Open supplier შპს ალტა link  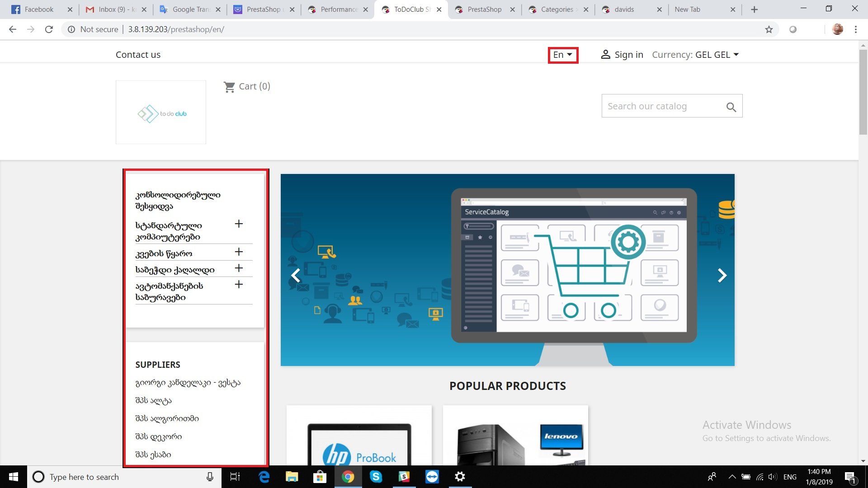(x=153, y=400)
